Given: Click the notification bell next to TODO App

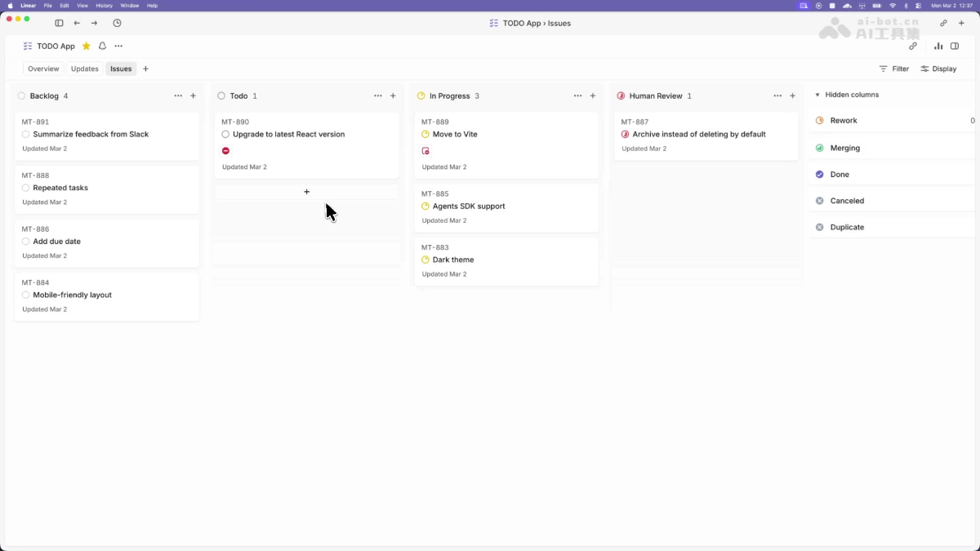Looking at the screenshot, I should pos(102,47).
